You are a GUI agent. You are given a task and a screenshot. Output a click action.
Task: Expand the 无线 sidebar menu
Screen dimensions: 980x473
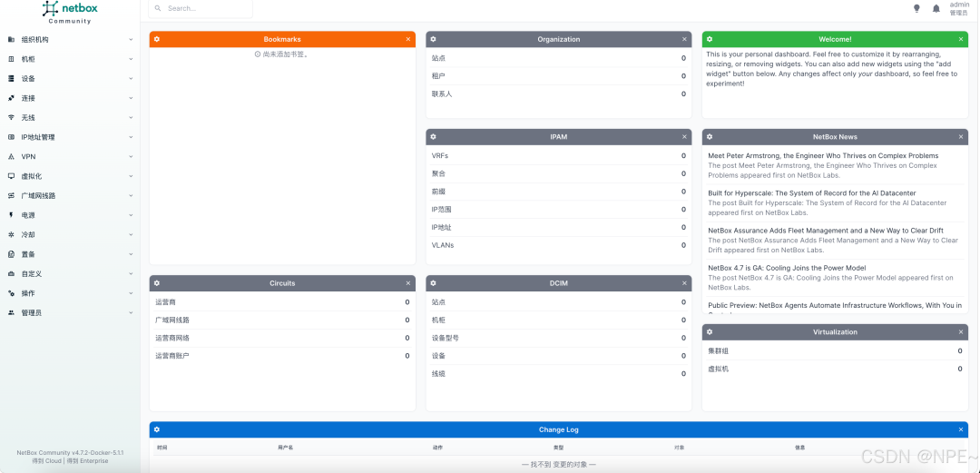[70, 118]
